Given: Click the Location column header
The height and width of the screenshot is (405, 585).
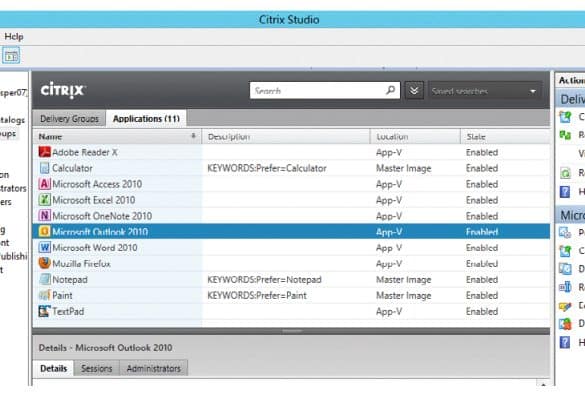Looking at the screenshot, I should pyautogui.click(x=415, y=136).
